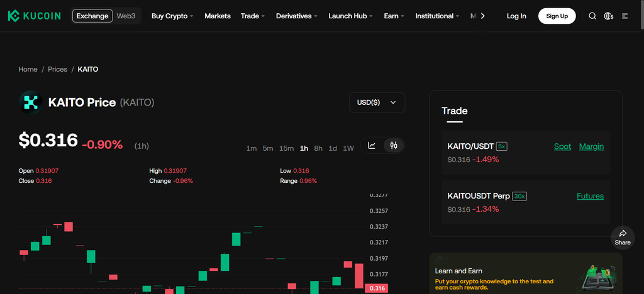Expand the Earn dropdown menu

click(x=394, y=16)
